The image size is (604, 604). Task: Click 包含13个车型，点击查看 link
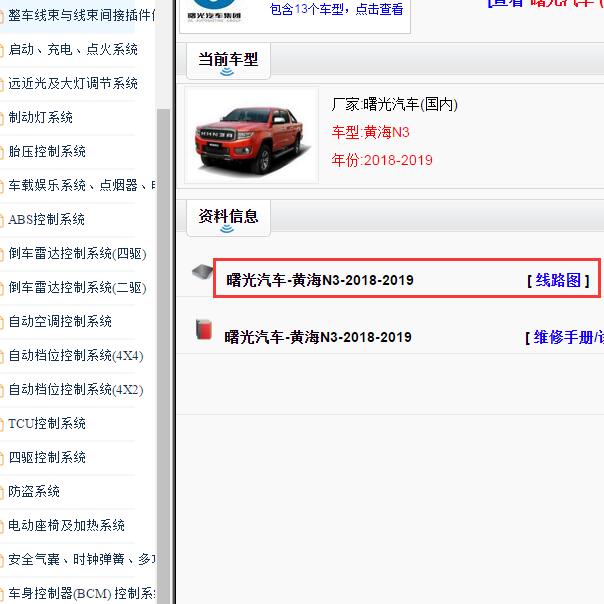(x=336, y=9)
